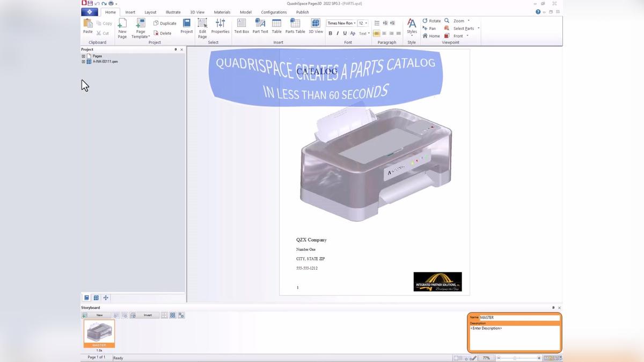Click the storyboard Name input field
The height and width of the screenshot is (362, 644).
[519, 317]
